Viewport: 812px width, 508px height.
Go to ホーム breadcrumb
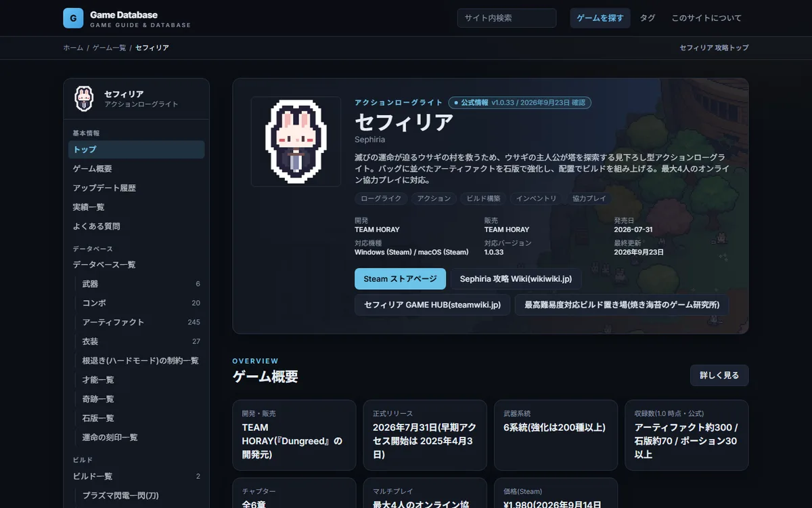pos(73,48)
